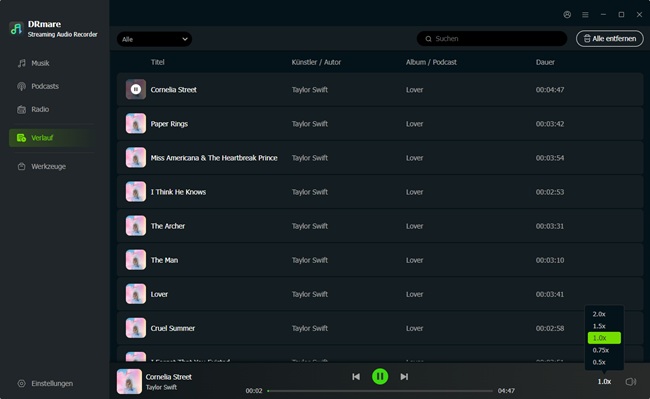Skip to the previous track
The width and height of the screenshot is (650, 399).
click(x=356, y=377)
